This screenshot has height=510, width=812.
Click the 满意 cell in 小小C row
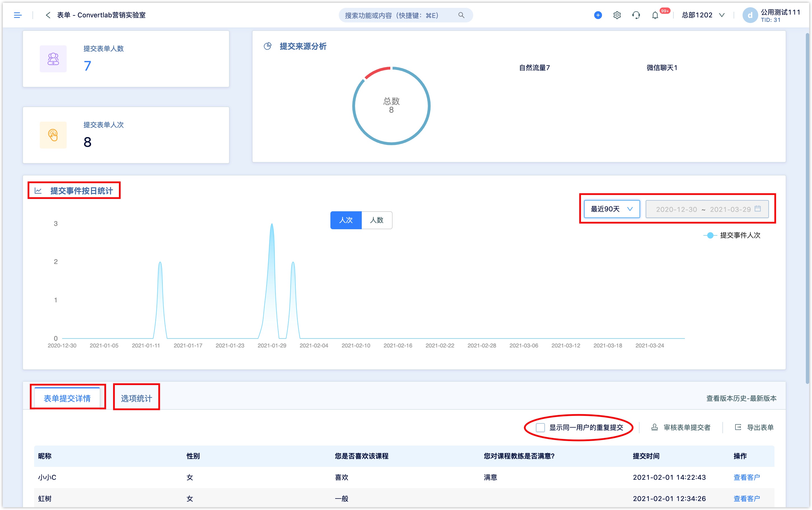coord(490,477)
